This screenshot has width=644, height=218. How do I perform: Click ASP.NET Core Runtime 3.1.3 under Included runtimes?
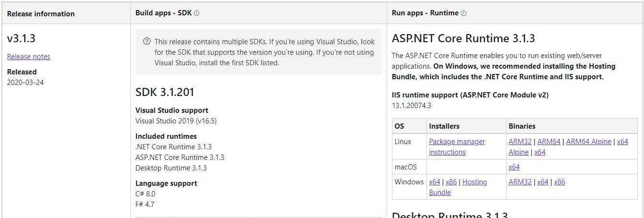point(180,157)
